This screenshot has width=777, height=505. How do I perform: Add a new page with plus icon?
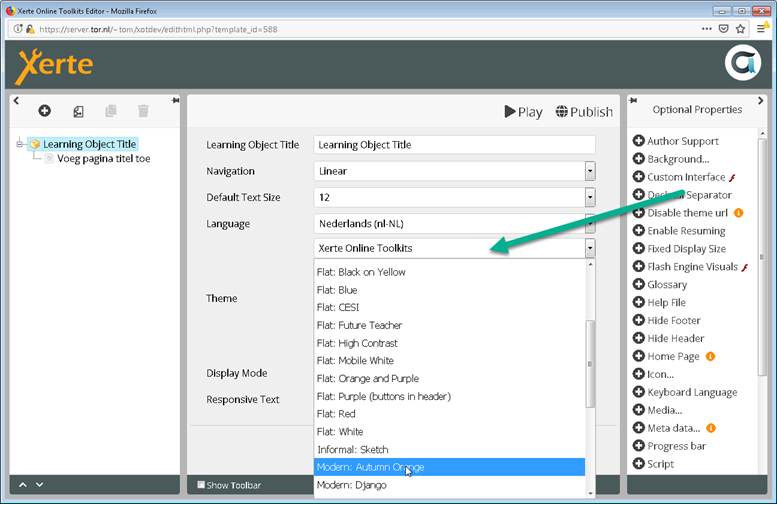45,111
